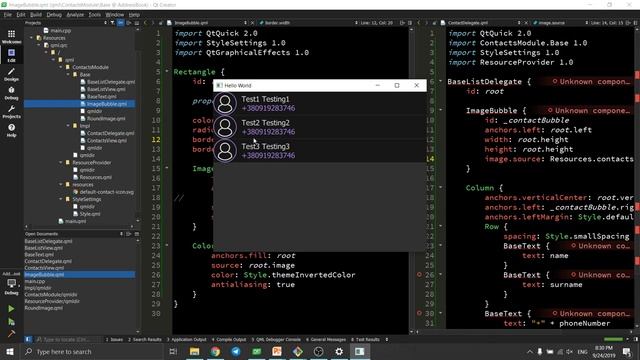Toggle synchronize with editor in Projects panel
Image resolution: width=640 pixels, height=360 pixels.
click(120, 23)
